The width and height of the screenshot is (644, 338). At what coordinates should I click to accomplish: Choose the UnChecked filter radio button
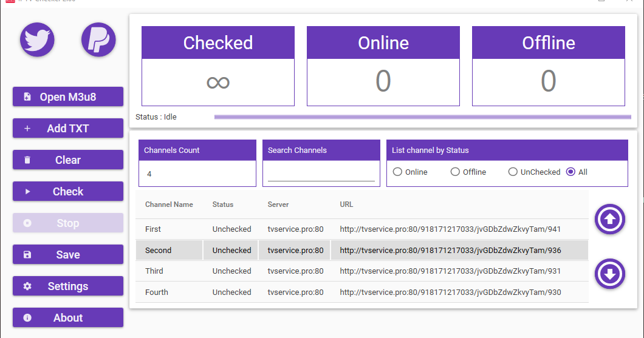[513, 172]
